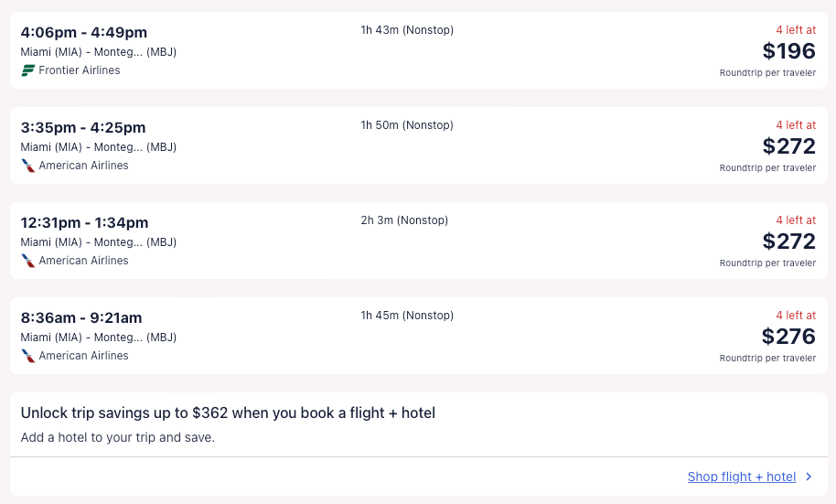Click the $272 price on 12:31pm flight
836x504 pixels.
[788, 241]
